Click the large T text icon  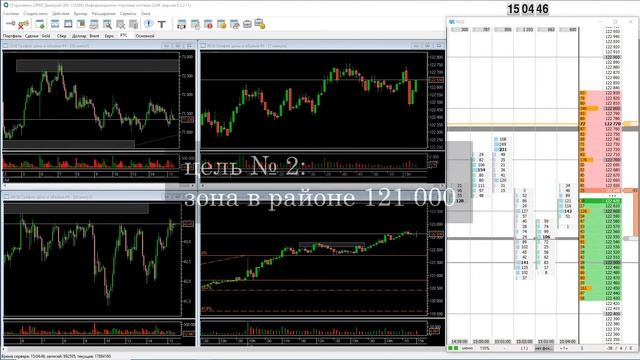point(162,24)
